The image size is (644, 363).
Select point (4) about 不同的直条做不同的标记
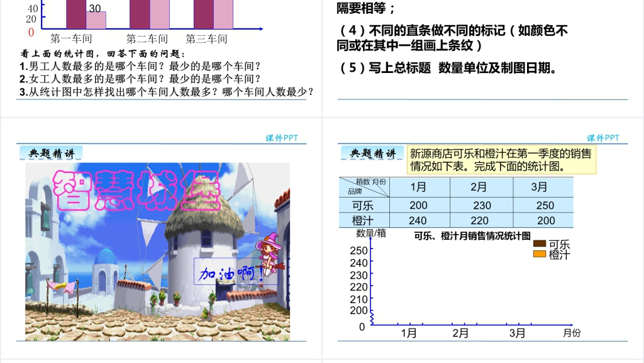[453, 38]
